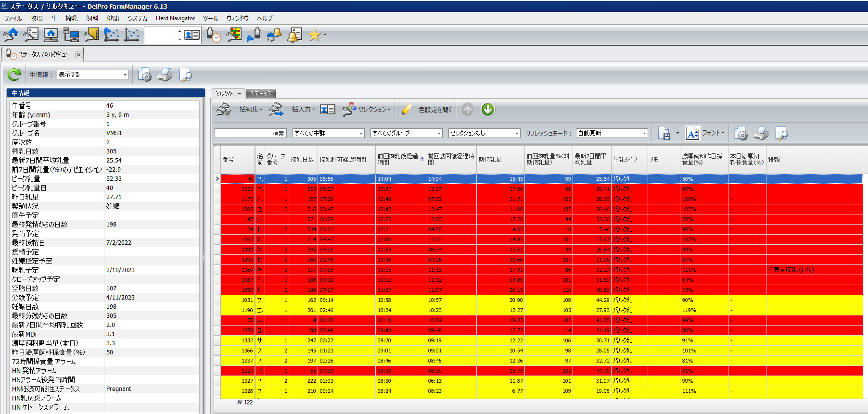
Task: Click the green down arrow button
Action: (x=487, y=110)
